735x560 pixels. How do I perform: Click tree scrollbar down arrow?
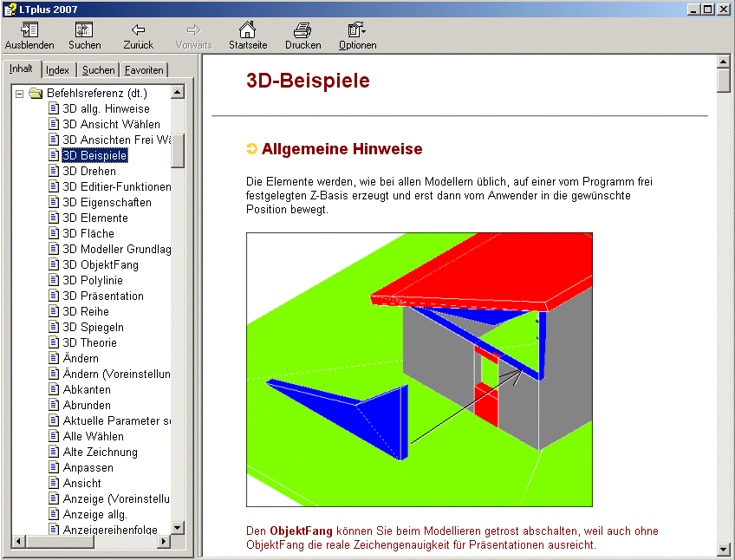pos(178,528)
